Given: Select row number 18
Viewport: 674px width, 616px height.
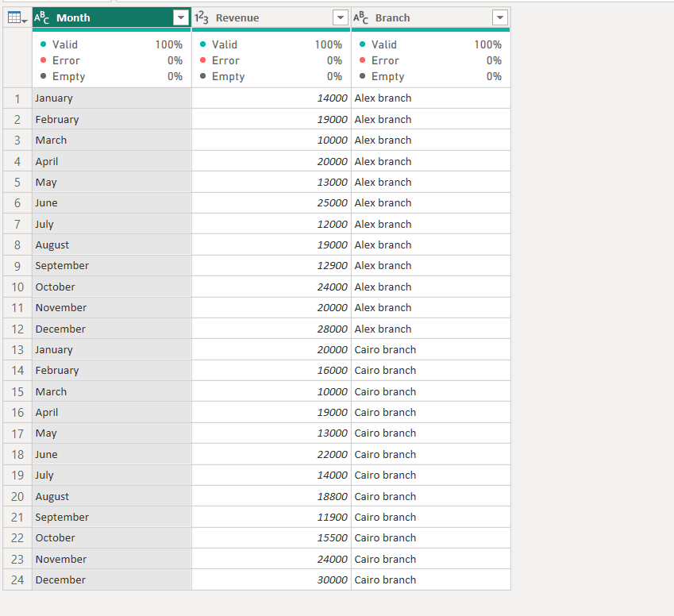Looking at the screenshot, I should click(17, 454).
